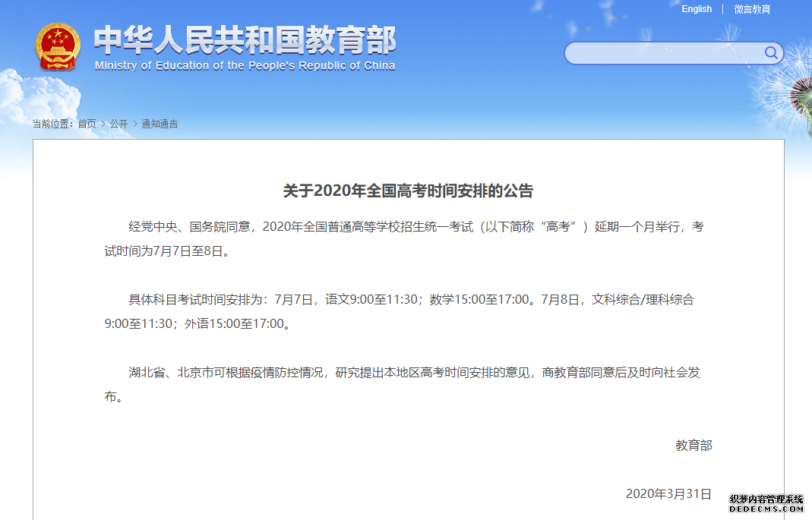
Task: Switch to the English version
Action: pos(697,9)
